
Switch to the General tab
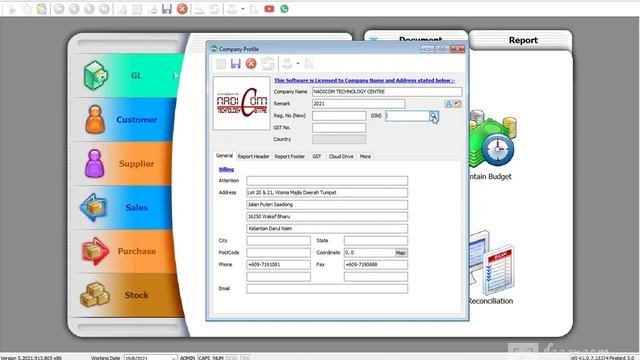(224, 156)
